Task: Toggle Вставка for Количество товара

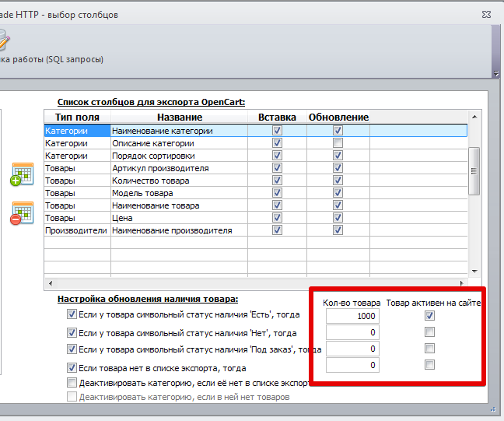Action: point(277,181)
